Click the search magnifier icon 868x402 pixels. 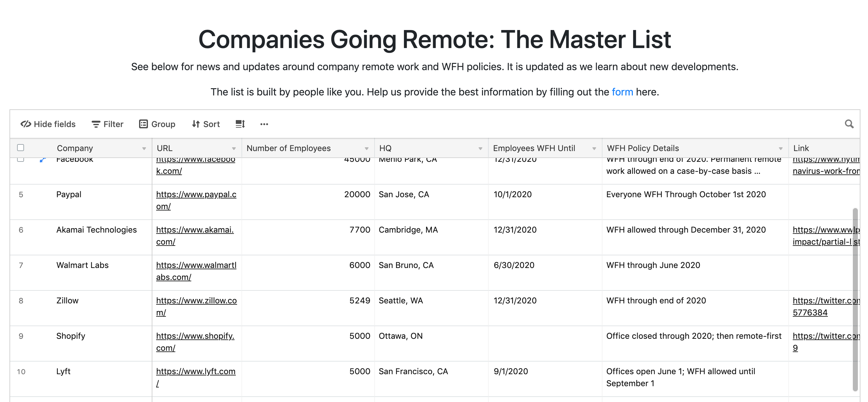(x=849, y=124)
